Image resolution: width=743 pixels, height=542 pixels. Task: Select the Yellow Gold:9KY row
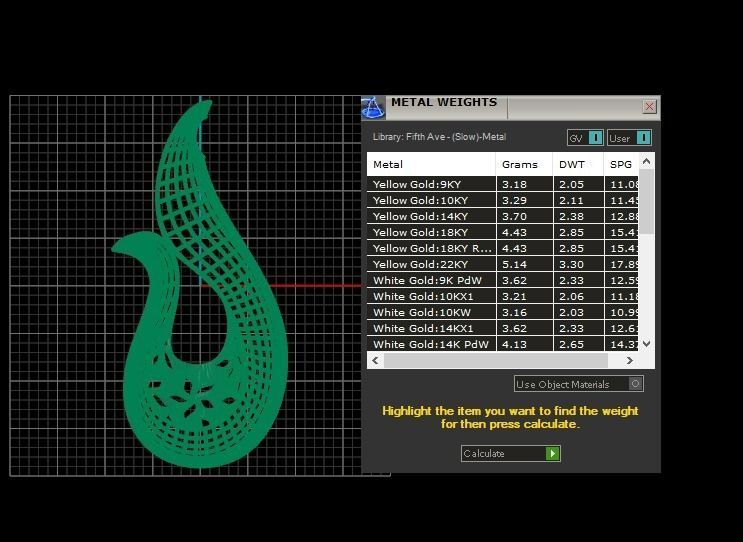pos(503,184)
